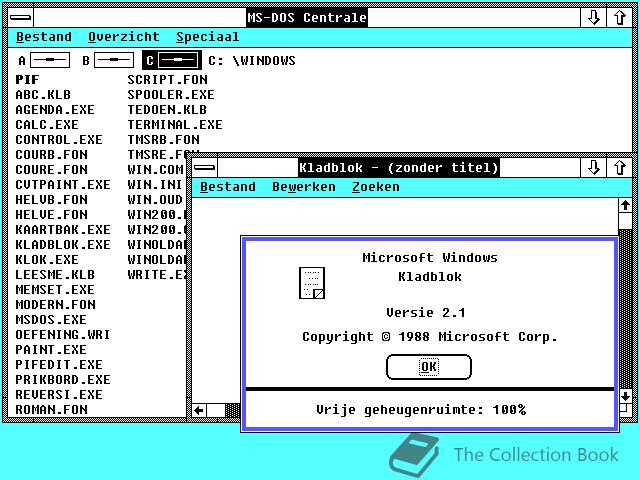Image resolution: width=640 pixels, height=480 pixels.
Task: Select COURB.FON in file list
Action: click(x=51, y=155)
